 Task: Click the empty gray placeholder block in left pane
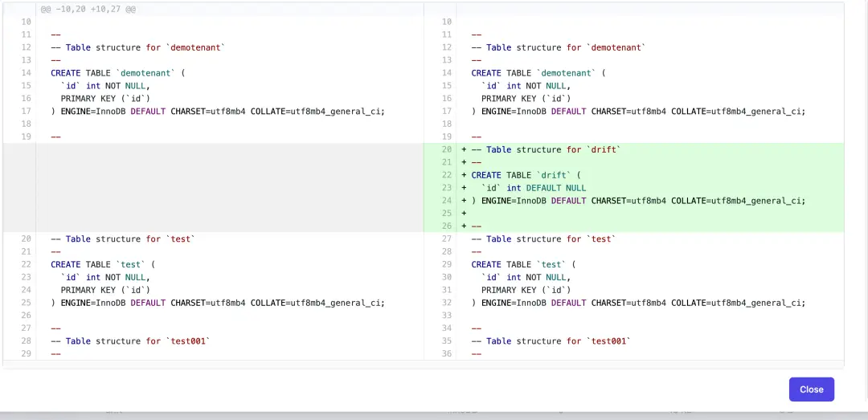229,188
